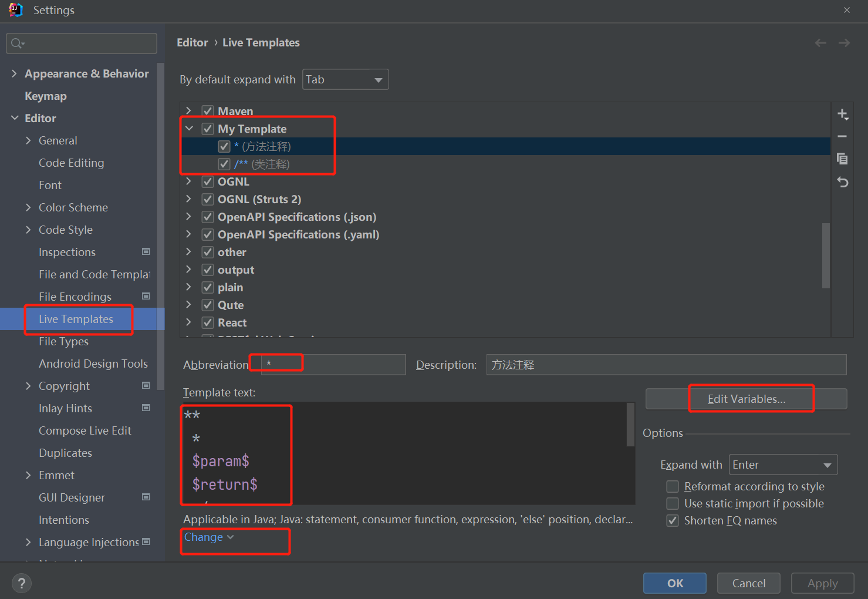The image size is (868, 599).
Task: Click the Editor breadcrumb link
Action: coord(192,42)
